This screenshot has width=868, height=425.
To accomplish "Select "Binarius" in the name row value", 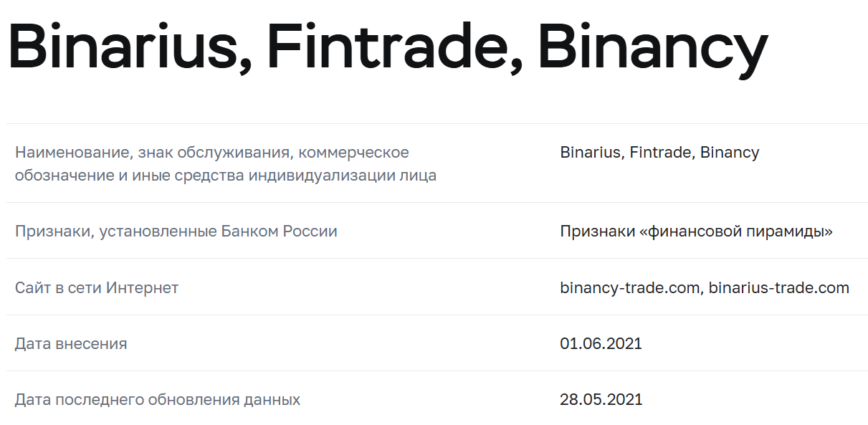I will pyautogui.click(x=591, y=153).
